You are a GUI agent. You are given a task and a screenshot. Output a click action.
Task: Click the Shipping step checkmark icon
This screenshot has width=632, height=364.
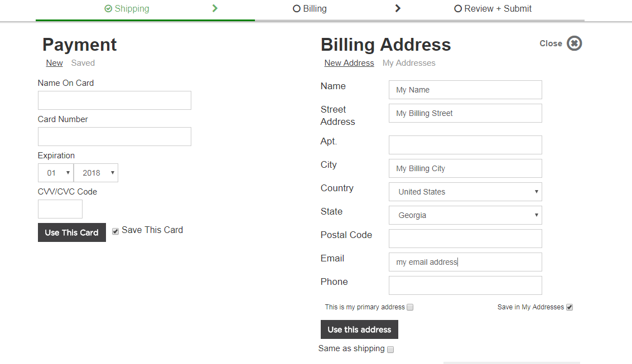tap(108, 9)
